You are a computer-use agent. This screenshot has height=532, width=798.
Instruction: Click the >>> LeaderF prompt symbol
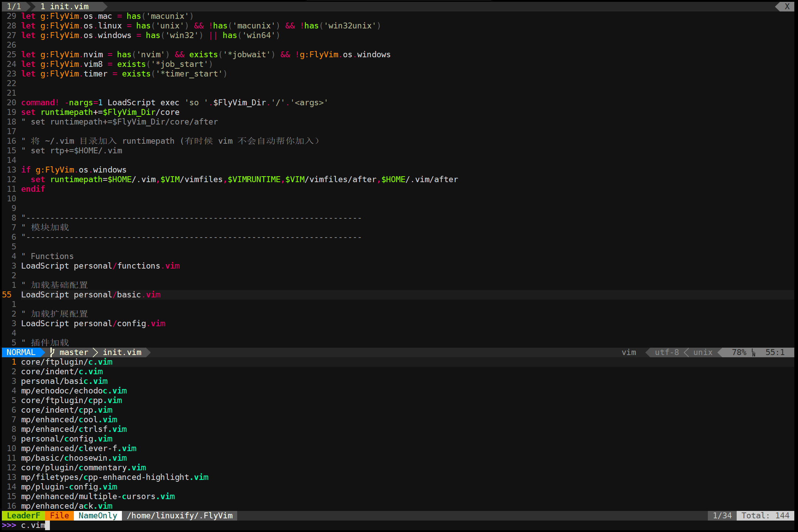pos(9,525)
